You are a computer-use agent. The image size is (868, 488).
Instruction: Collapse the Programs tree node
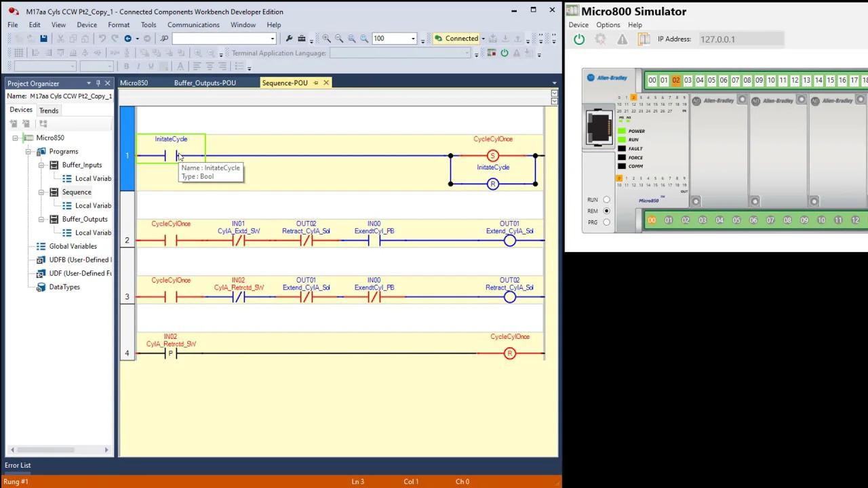point(28,152)
